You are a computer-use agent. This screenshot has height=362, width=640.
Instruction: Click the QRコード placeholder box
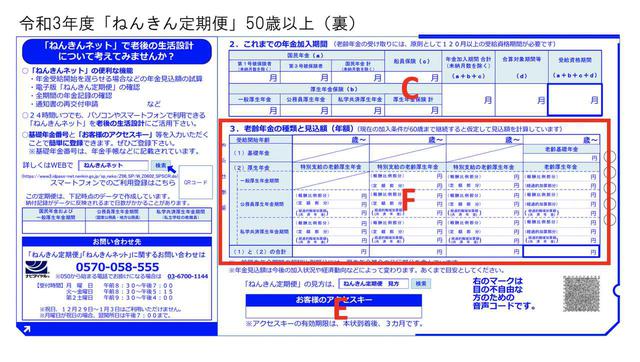[196, 182]
